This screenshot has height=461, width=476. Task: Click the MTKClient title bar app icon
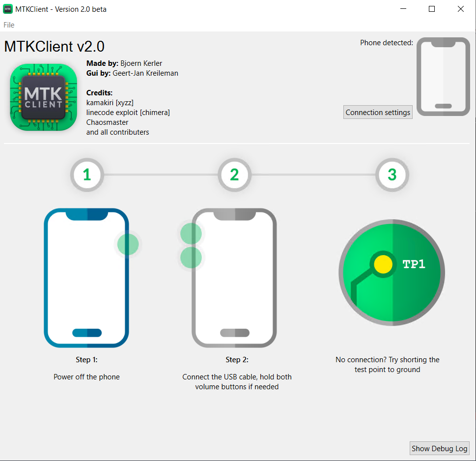8,9
